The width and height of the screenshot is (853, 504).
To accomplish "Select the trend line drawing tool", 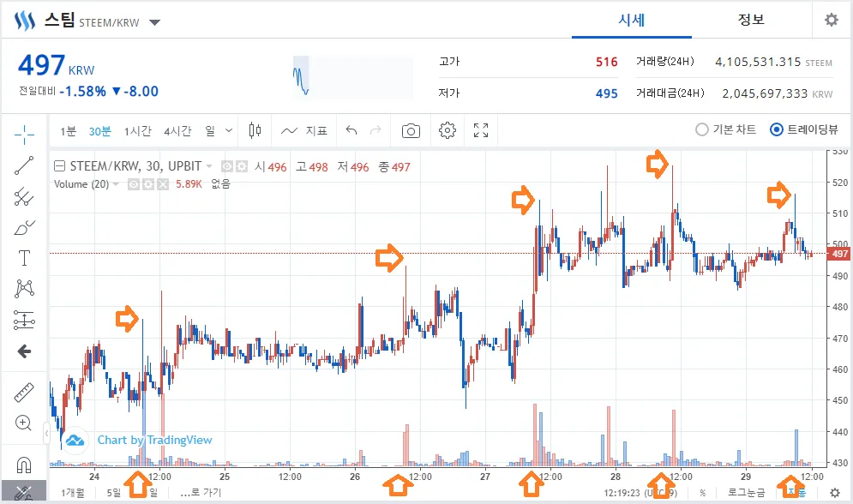I will tap(24, 165).
